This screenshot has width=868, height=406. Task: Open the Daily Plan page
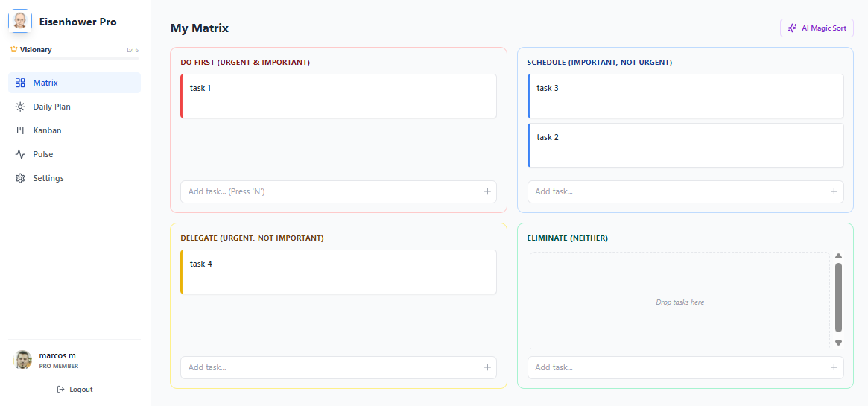pyautogui.click(x=51, y=107)
